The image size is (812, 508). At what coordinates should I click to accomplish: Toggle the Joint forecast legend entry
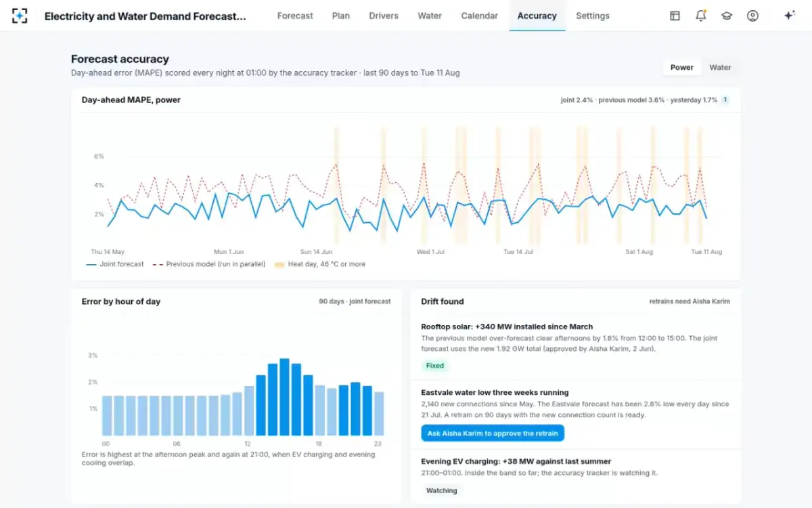[x=115, y=264]
